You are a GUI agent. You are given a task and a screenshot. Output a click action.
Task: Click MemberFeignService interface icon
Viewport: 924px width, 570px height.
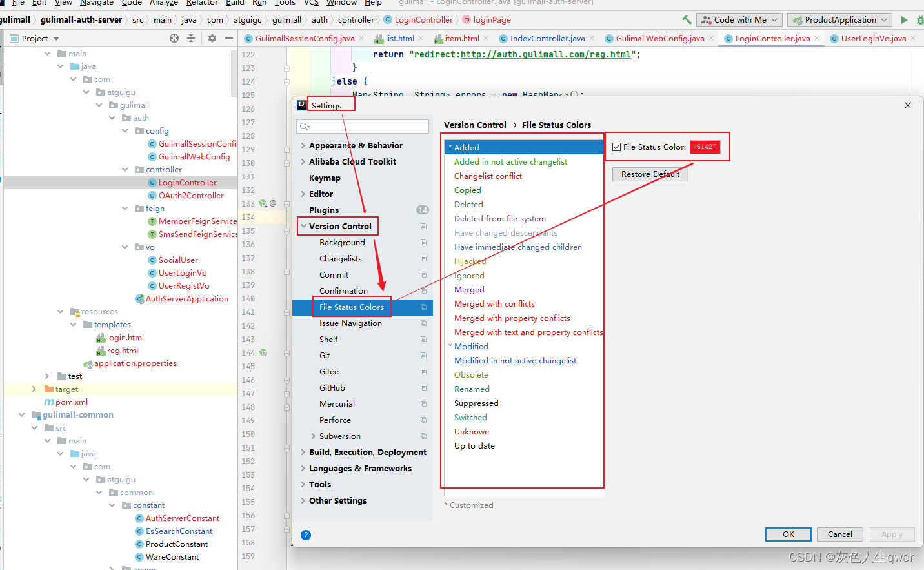point(153,221)
